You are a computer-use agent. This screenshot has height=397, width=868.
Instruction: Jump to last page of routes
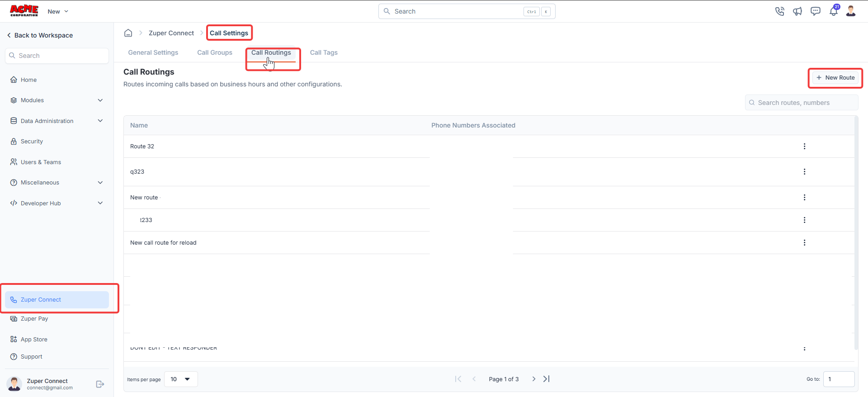[x=547, y=379]
